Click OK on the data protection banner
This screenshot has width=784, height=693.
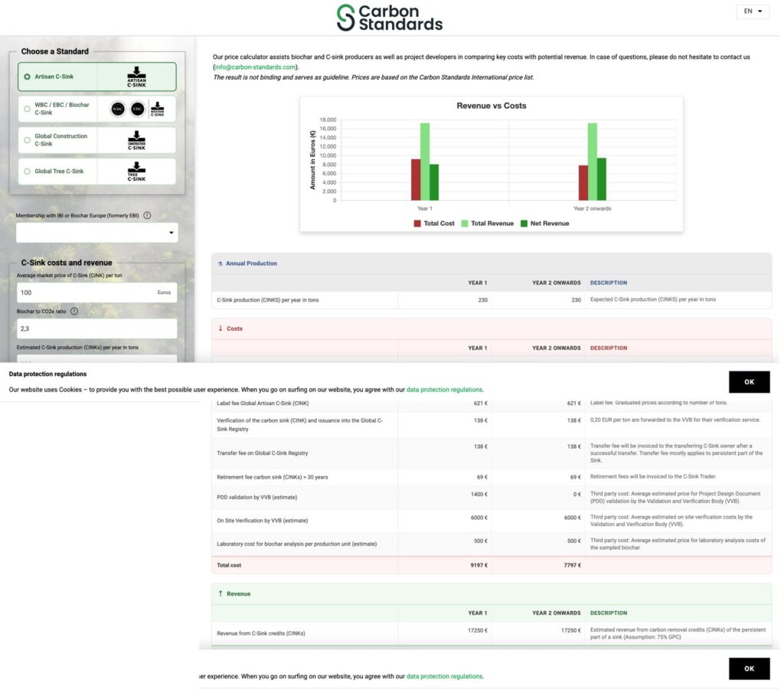[x=749, y=382]
